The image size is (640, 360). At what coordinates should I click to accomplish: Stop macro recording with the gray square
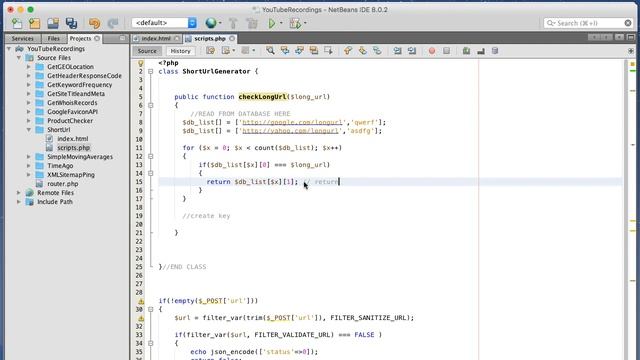pos(447,51)
